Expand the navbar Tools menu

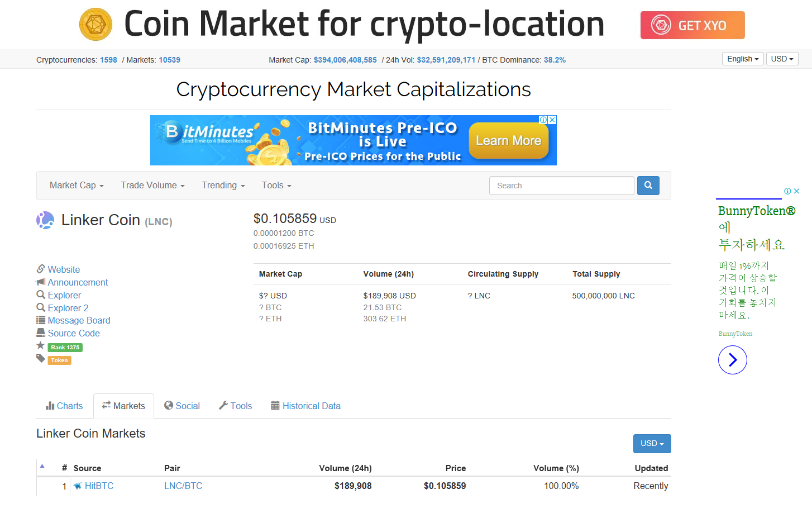[x=276, y=186]
